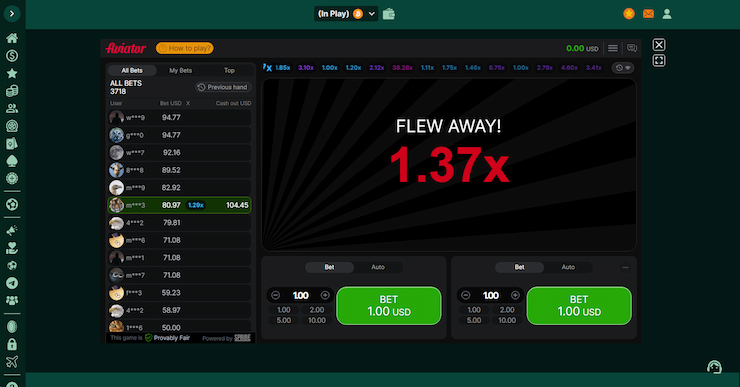Open the live support headset icon
The height and width of the screenshot is (387, 740).
tap(714, 367)
